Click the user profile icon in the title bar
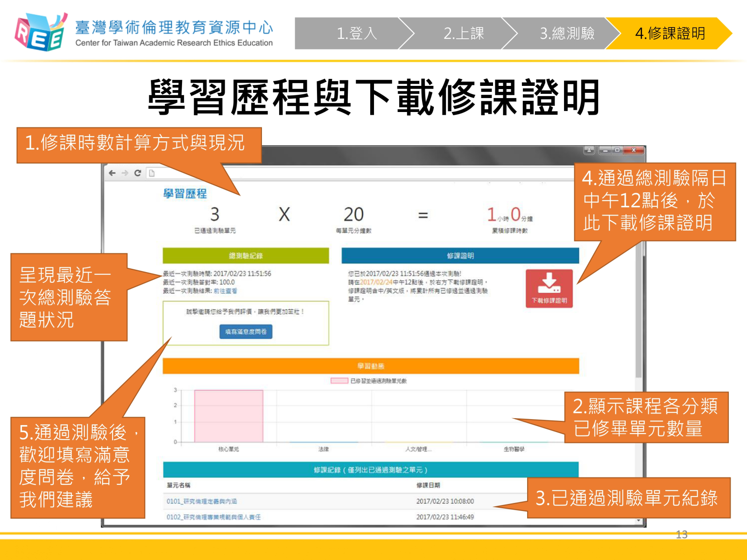 coord(589,150)
